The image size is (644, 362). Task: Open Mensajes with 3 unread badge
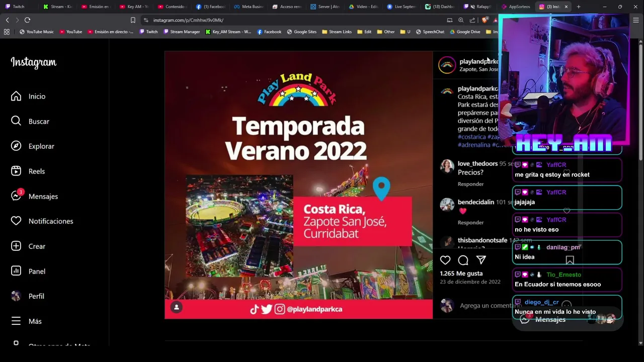35,196
